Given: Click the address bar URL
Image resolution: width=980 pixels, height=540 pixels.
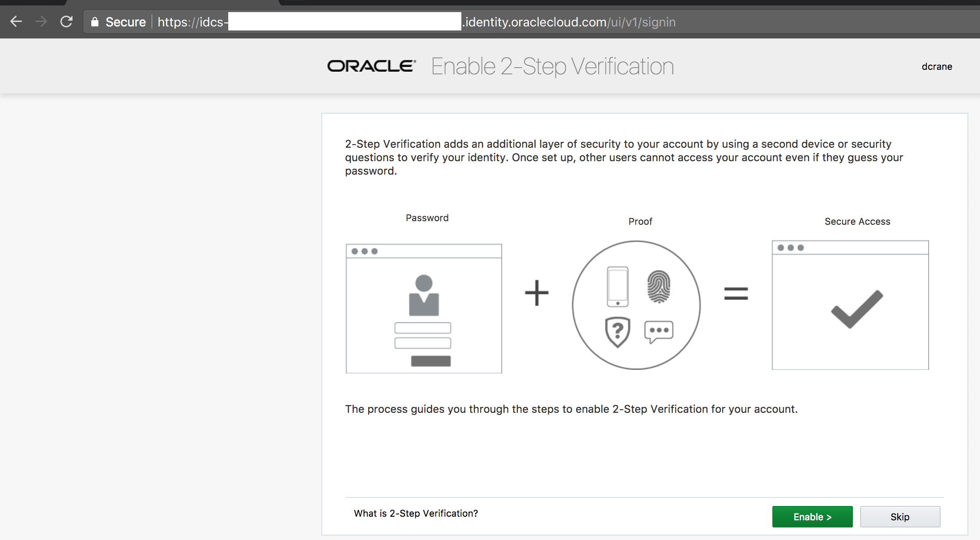Looking at the screenshot, I should tap(417, 22).
